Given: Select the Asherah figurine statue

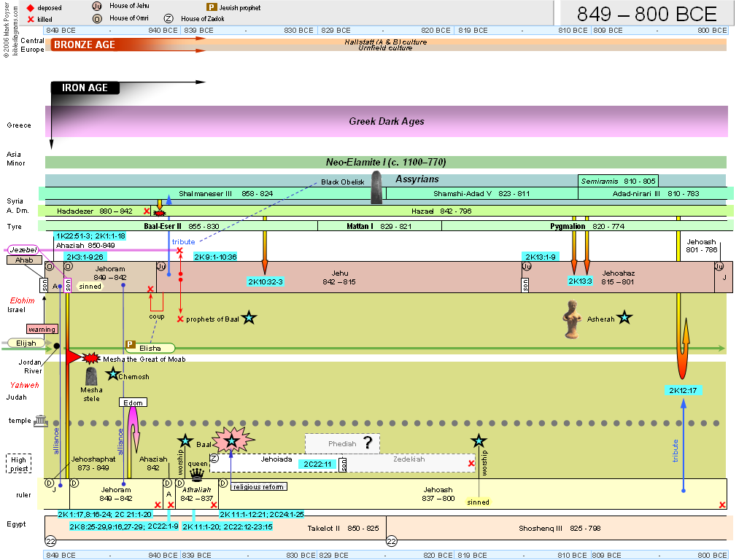Looking at the screenshot, I should [570, 320].
